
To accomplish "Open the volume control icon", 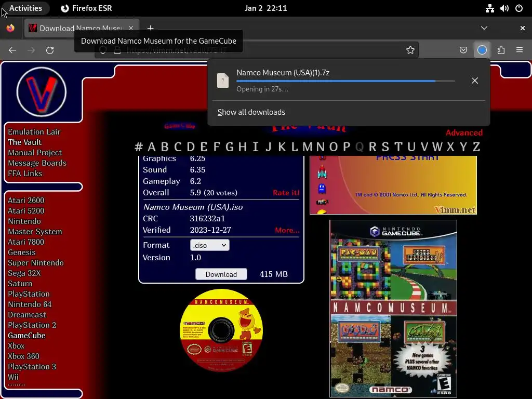I will tap(504, 8).
